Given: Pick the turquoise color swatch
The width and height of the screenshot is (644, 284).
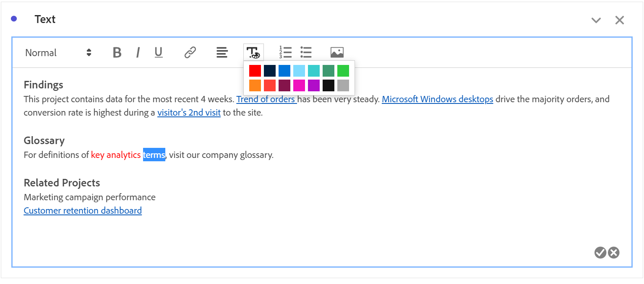Looking at the screenshot, I should click(314, 71).
